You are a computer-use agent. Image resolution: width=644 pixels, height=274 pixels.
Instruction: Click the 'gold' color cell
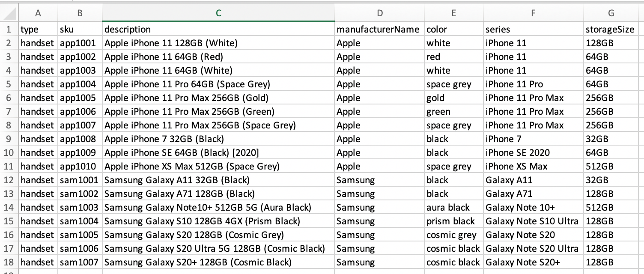[x=454, y=98]
